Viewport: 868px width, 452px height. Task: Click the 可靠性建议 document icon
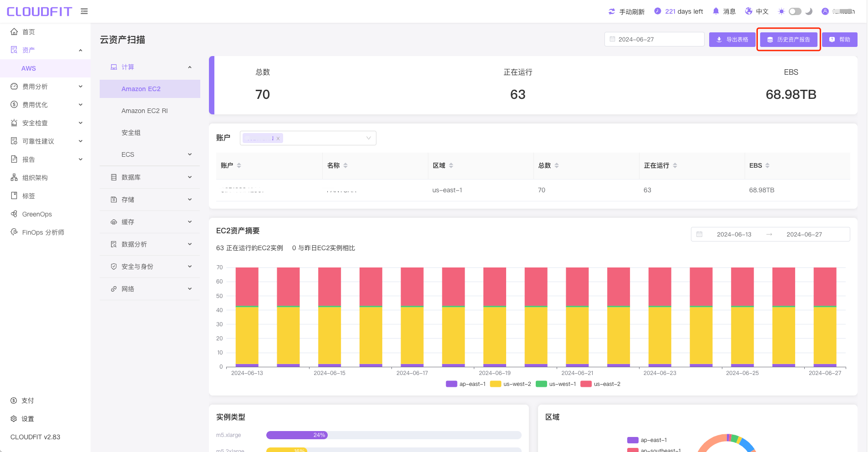coord(14,141)
